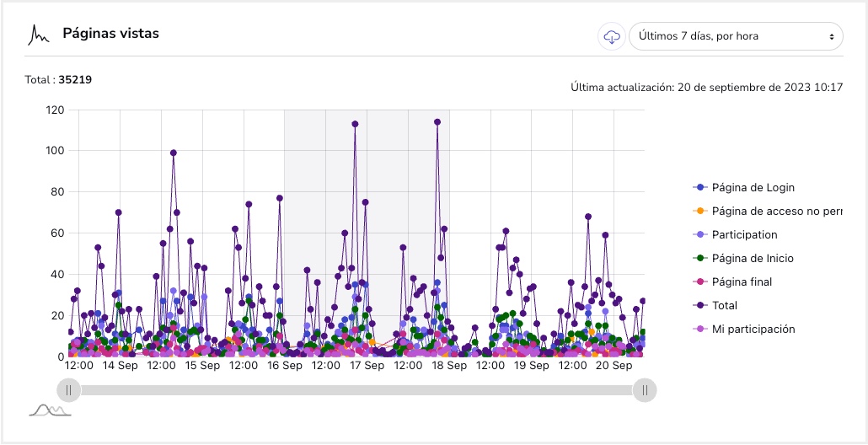Click the mini chart preview icon below slider
This screenshot has width=868, height=445.
click(50, 410)
